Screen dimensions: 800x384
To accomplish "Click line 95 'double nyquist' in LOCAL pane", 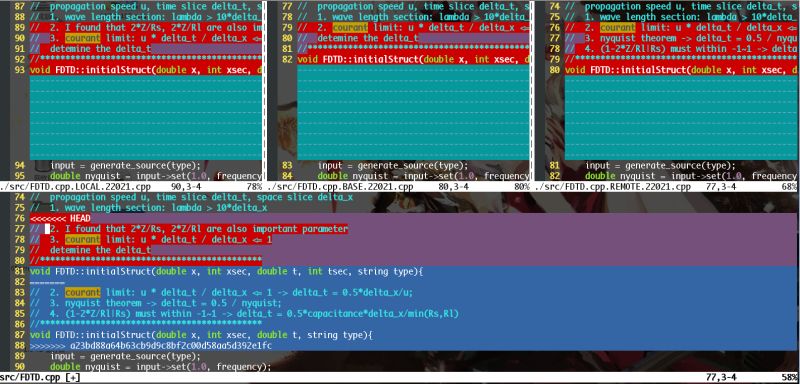I will pos(156,176).
